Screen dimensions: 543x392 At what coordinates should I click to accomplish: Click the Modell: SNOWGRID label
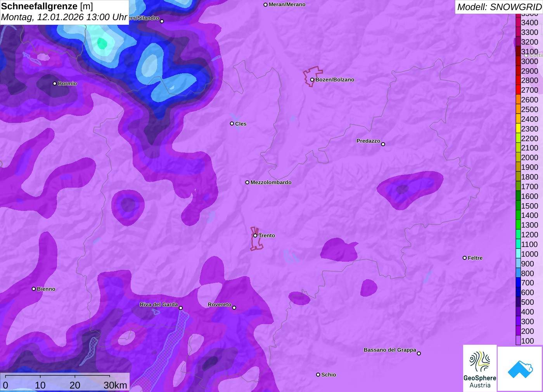point(499,7)
